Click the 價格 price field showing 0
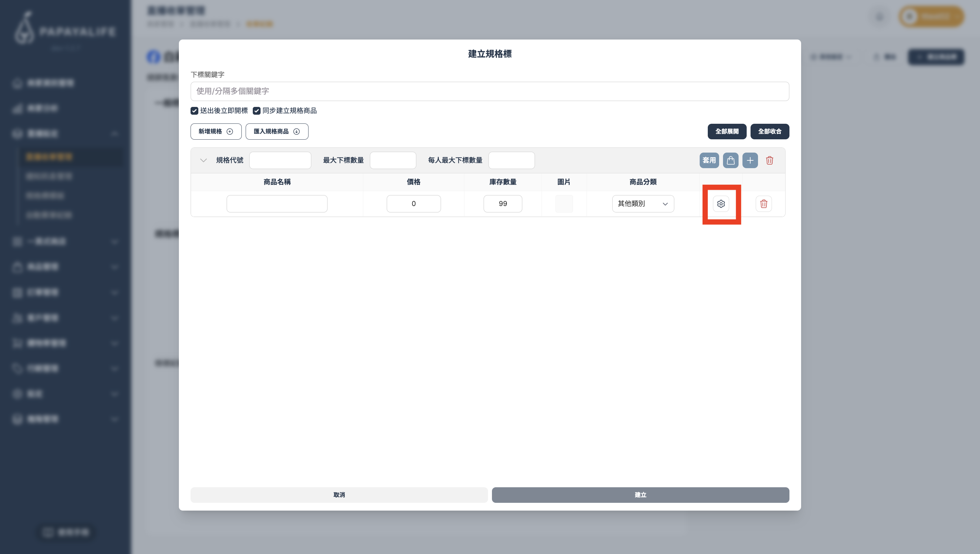The image size is (980, 554). point(413,204)
